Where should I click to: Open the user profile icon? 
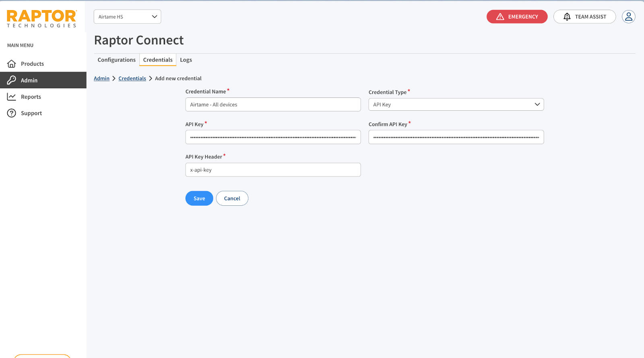pyautogui.click(x=628, y=17)
